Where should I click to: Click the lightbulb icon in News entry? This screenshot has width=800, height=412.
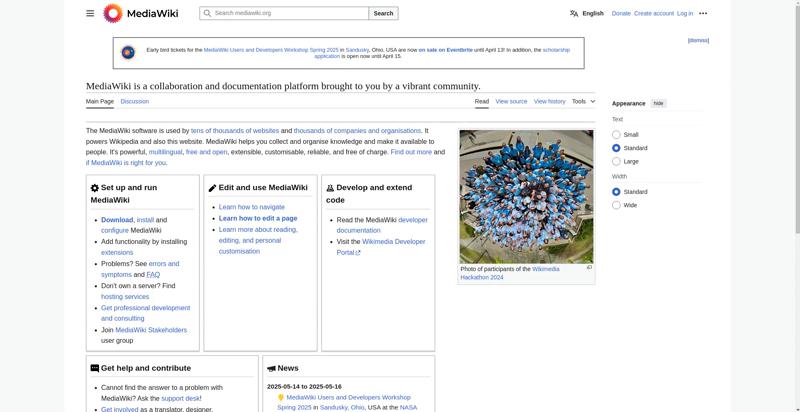pyautogui.click(x=281, y=397)
